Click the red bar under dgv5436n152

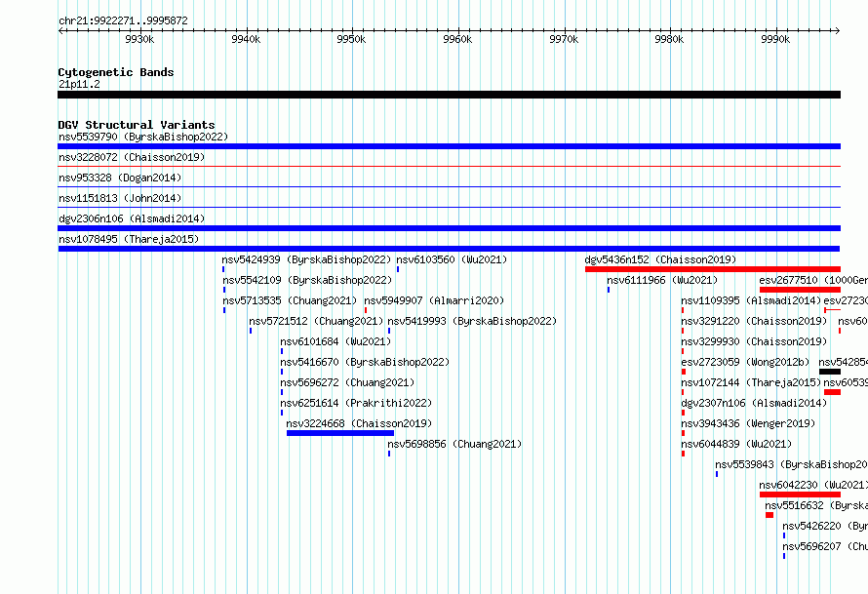click(x=713, y=269)
